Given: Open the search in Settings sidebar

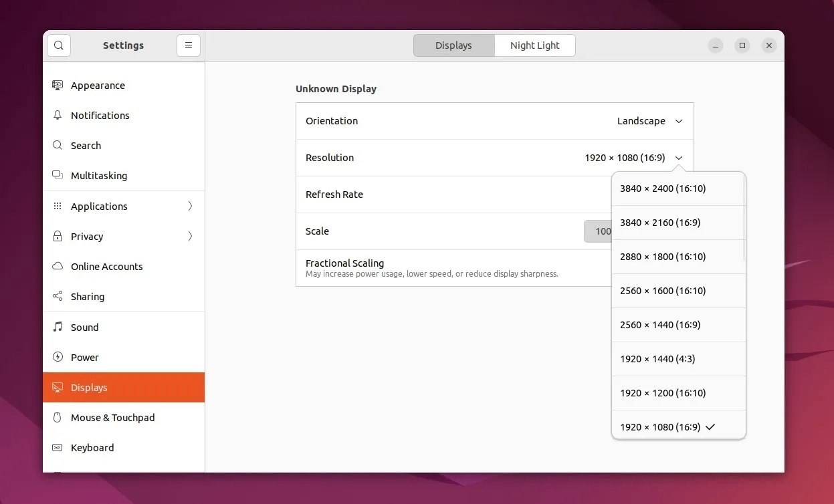Looking at the screenshot, I should (x=59, y=45).
